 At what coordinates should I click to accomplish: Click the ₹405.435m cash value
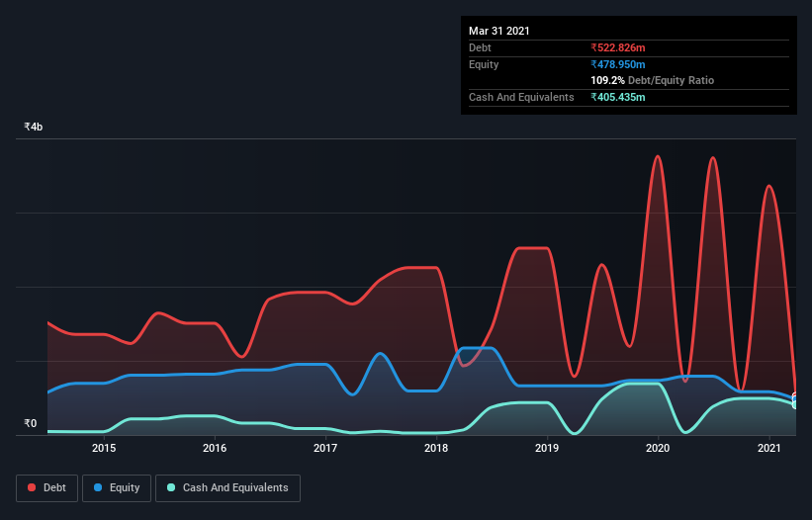(618, 97)
